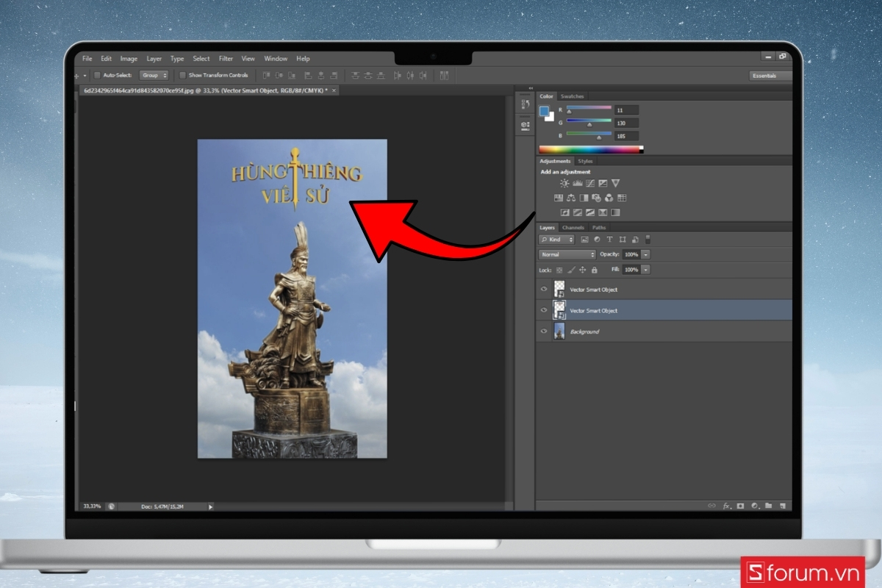The image size is (882, 588).
Task: Add a Photo Filter adjustment
Action: pos(596,198)
